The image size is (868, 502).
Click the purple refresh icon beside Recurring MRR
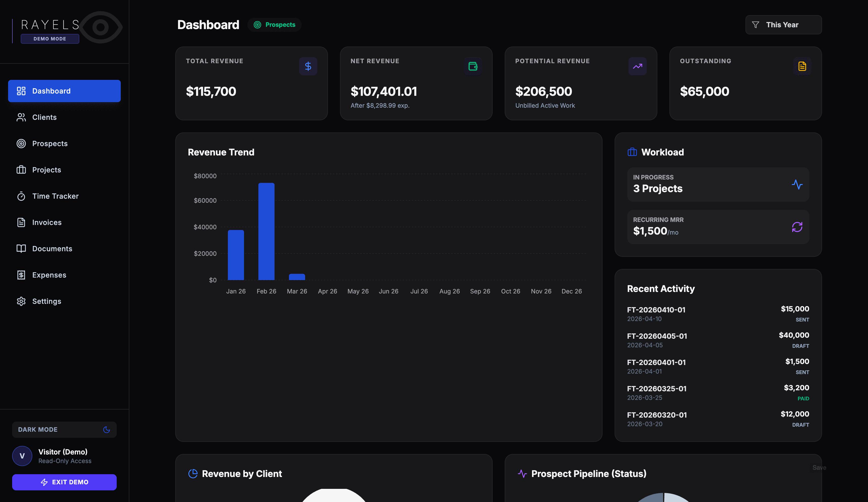797,227
